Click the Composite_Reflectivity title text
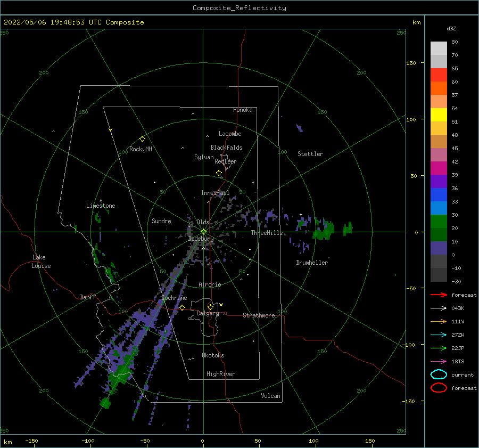 [240, 8]
